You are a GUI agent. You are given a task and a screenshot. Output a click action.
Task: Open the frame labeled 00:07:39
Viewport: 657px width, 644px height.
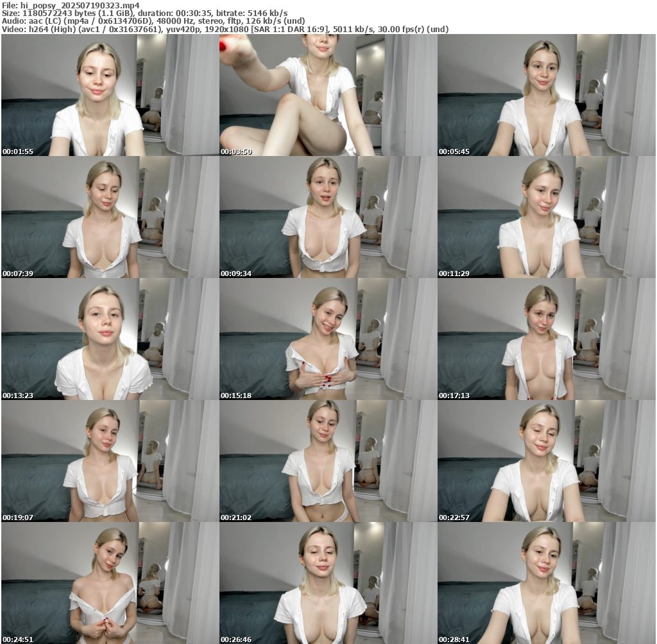click(x=110, y=217)
